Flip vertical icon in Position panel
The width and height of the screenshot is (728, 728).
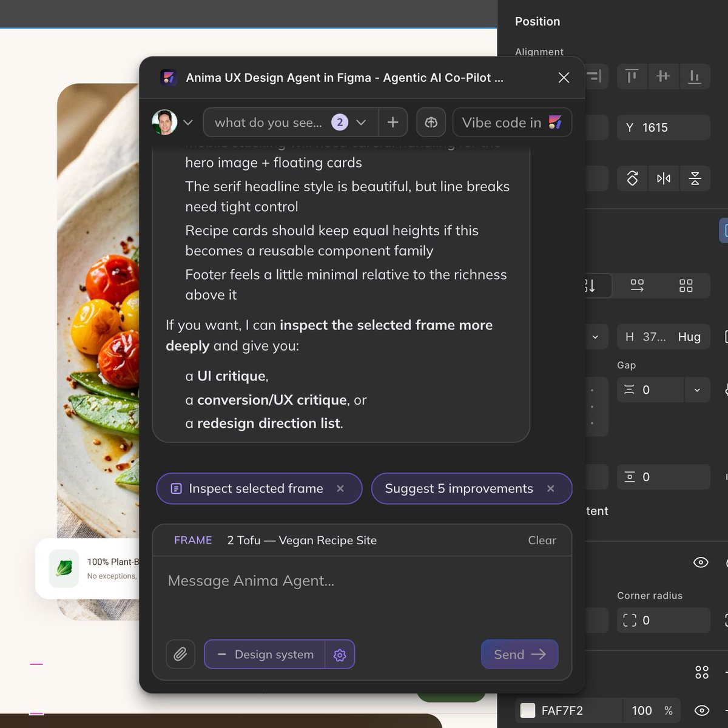695,178
